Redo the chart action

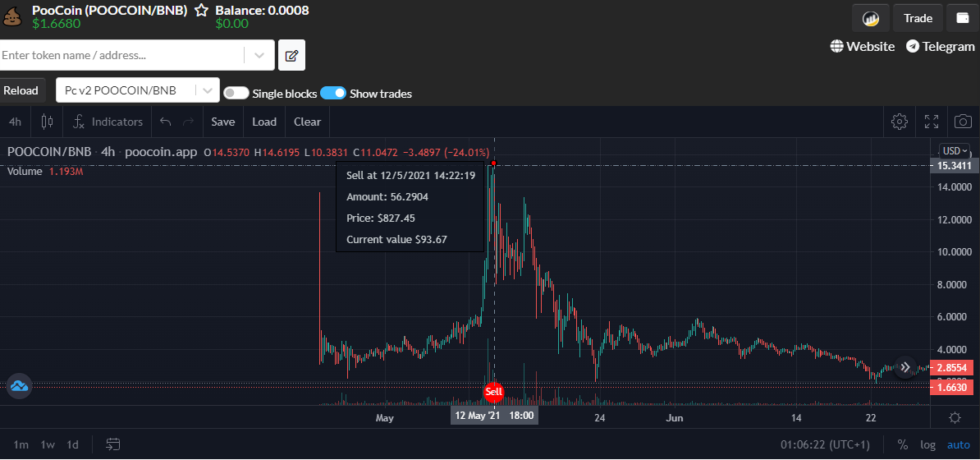187,122
